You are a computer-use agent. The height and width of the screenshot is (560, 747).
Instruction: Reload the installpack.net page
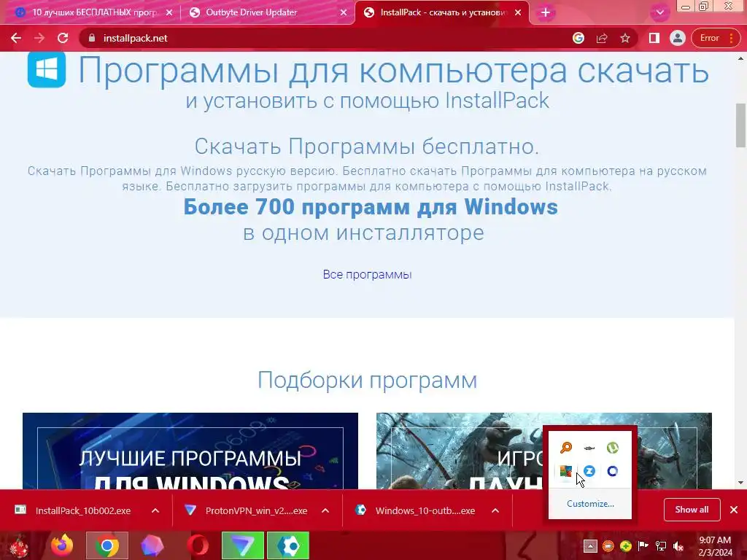pos(63,38)
